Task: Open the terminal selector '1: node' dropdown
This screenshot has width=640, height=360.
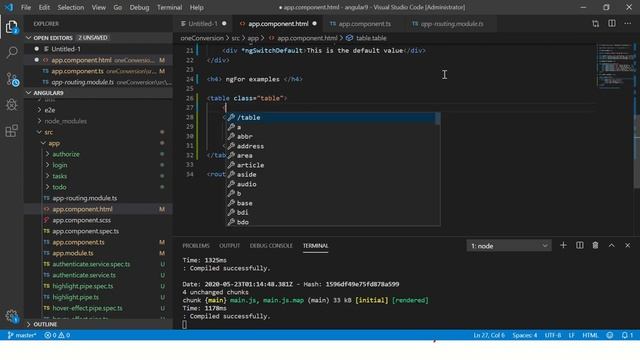Action: 509,246
